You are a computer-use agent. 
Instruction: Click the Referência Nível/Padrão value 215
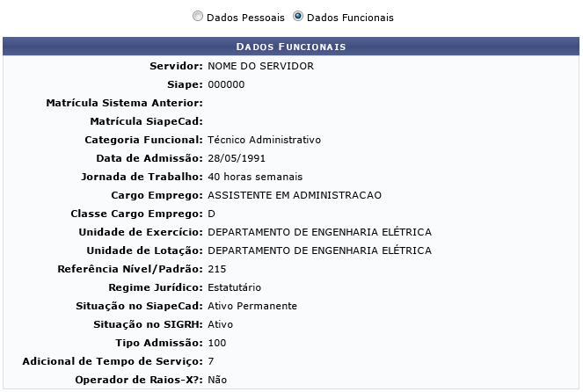[x=216, y=269]
